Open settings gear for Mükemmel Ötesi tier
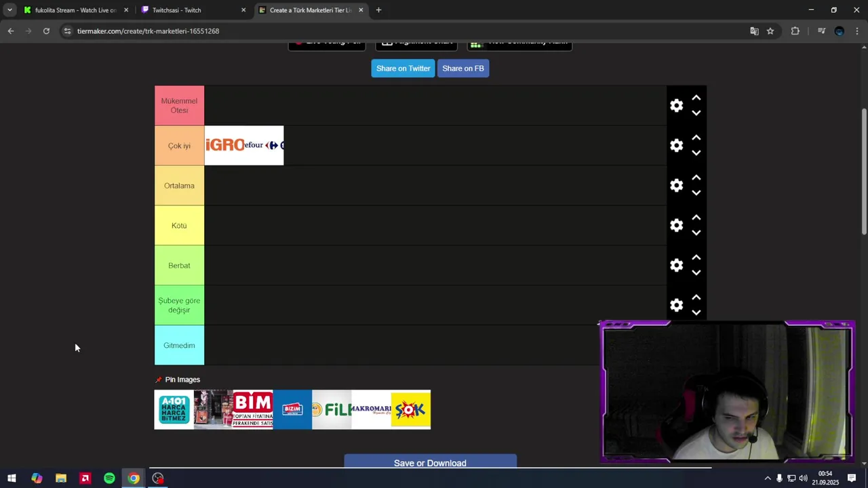This screenshot has height=488, width=868. [676, 106]
